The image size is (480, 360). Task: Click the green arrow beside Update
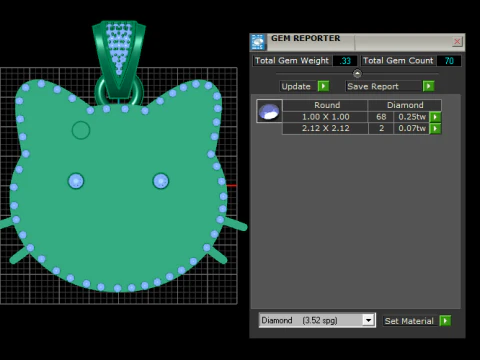323,86
